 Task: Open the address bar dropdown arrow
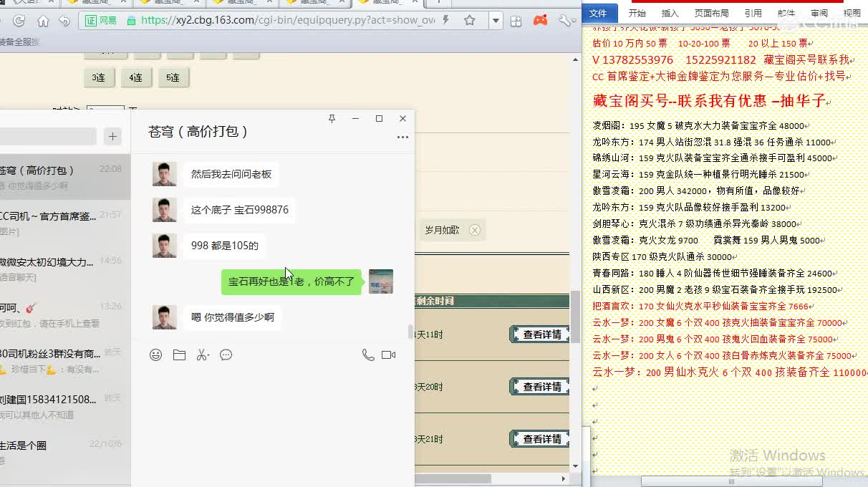click(x=496, y=21)
